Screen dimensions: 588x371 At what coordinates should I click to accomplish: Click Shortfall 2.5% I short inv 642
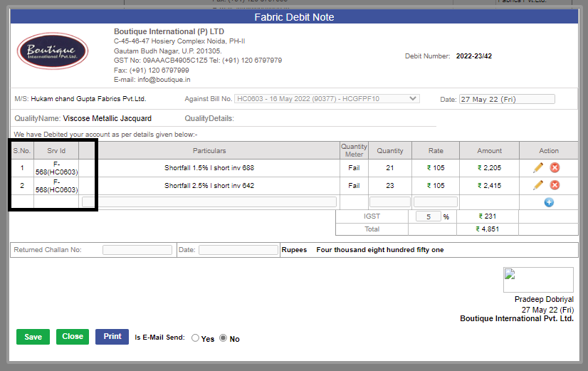(209, 185)
